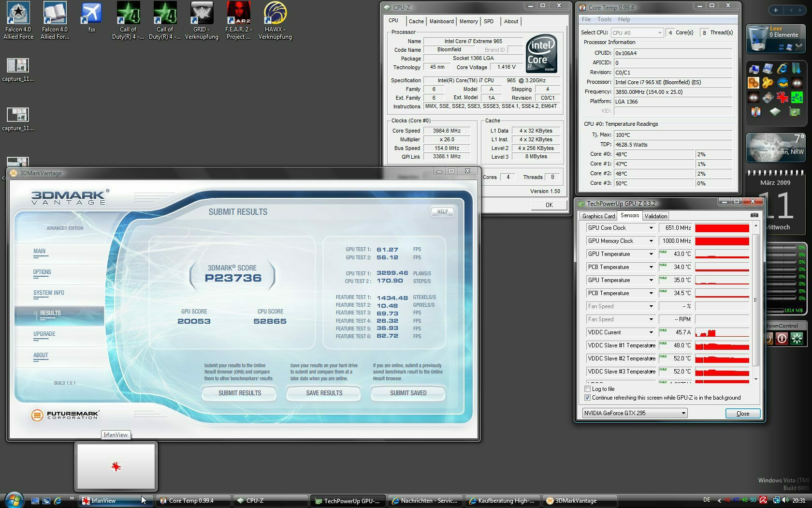This screenshot has height=508, width=812.
Task: Click the CPU-Z Core Speed value field
Action: [447, 131]
